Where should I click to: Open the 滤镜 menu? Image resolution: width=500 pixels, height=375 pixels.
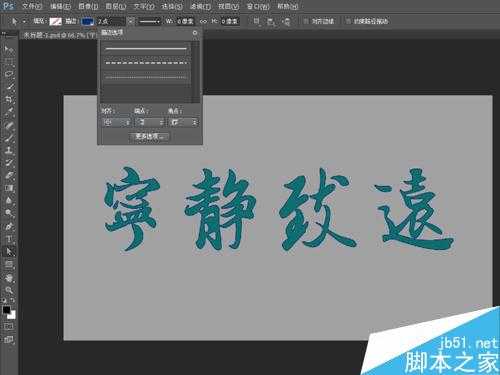(200, 6)
